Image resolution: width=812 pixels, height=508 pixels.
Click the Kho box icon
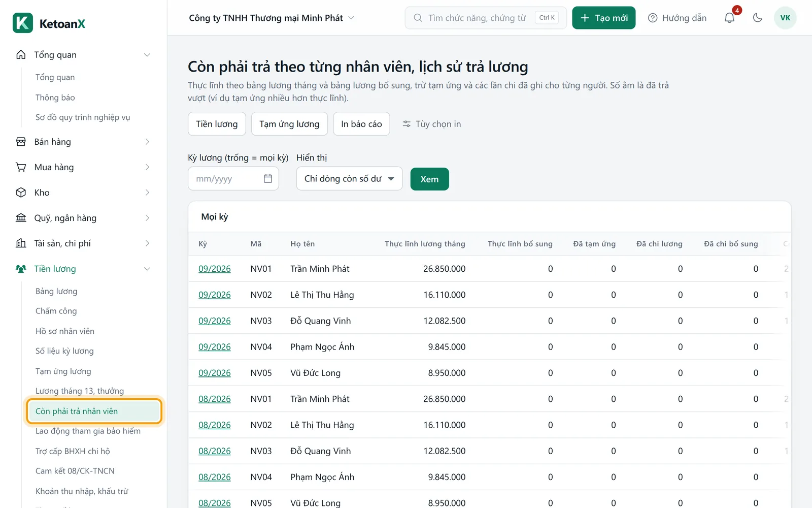21,193
